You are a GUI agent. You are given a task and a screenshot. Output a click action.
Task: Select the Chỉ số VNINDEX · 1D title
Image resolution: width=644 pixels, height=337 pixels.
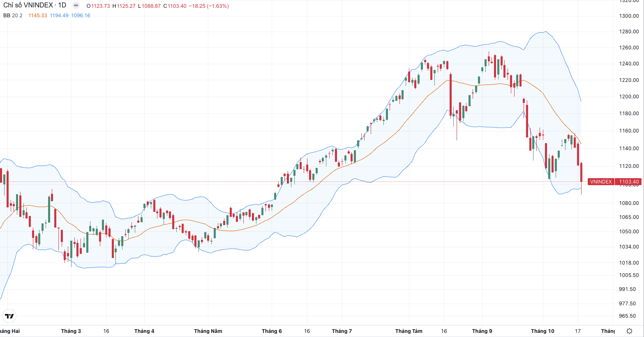(x=35, y=5)
